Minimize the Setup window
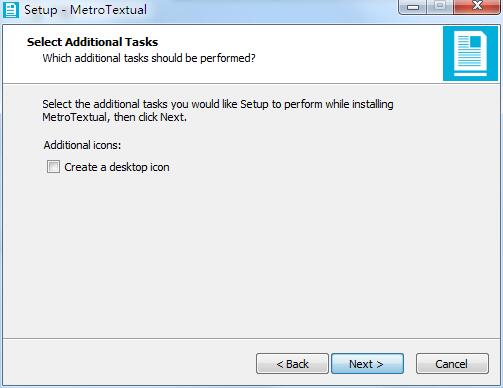 413,7
